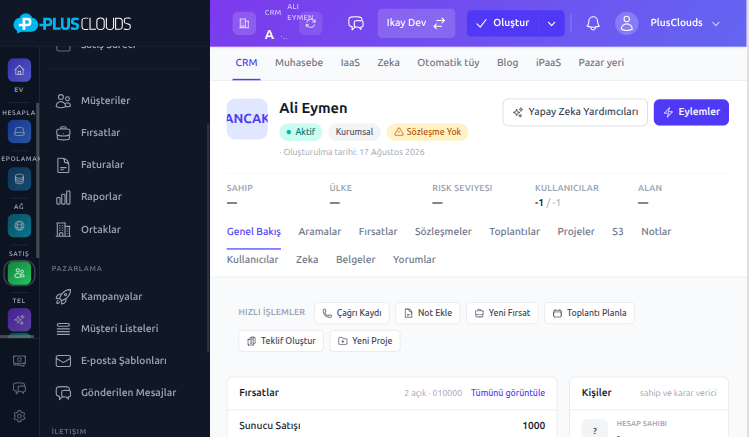Viewport: 749px width, 437px height.
Task: Select the green Satış users icon
Action: (19, 273)
